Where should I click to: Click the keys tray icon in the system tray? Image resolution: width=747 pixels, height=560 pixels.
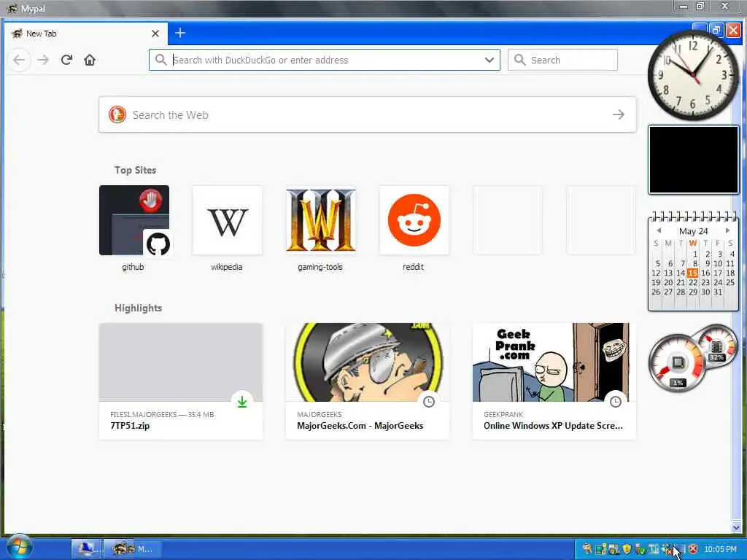(587, 549)
